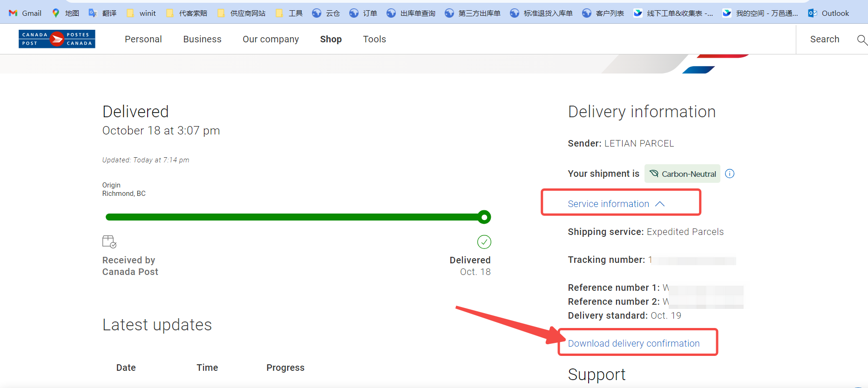
Task: Click the Origin Richmond, BC text
Action: click(x=124, y=189)
